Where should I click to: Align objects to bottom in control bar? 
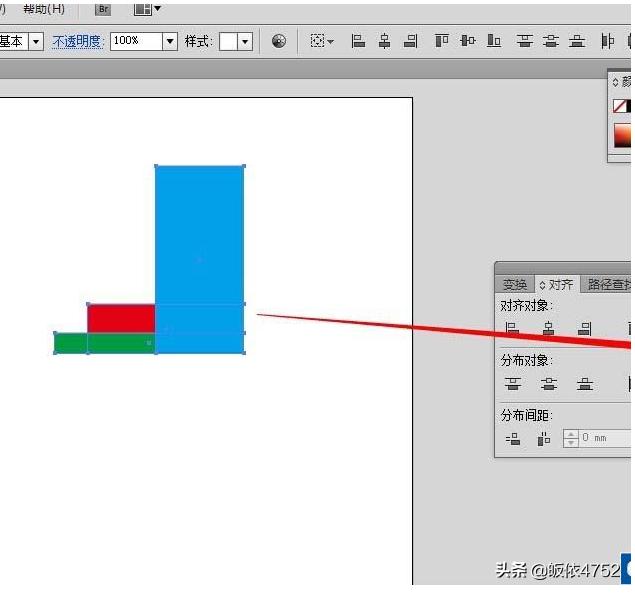pos(494,41)
